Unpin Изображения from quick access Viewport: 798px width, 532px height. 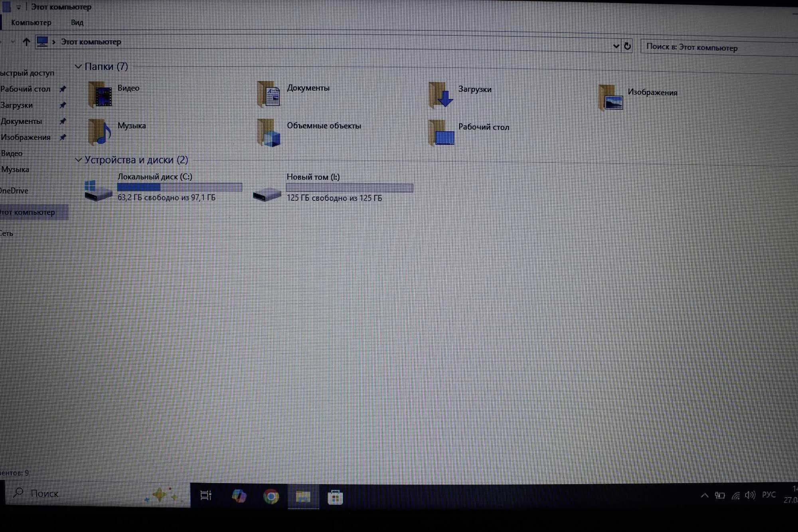pos(63,137)
